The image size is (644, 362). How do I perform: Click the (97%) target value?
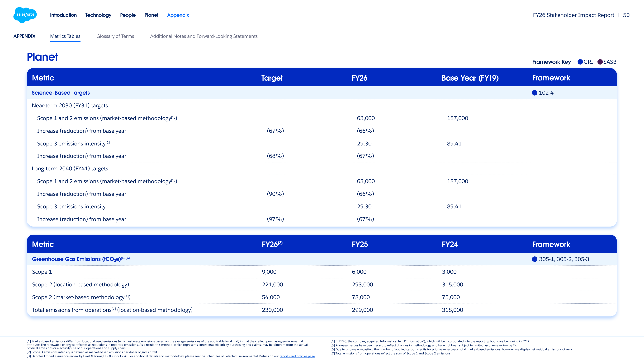pos(275,219)
